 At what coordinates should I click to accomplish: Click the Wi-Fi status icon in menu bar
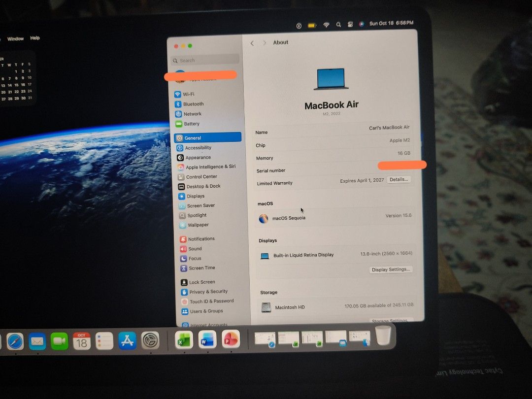click(x=326, y=25)
